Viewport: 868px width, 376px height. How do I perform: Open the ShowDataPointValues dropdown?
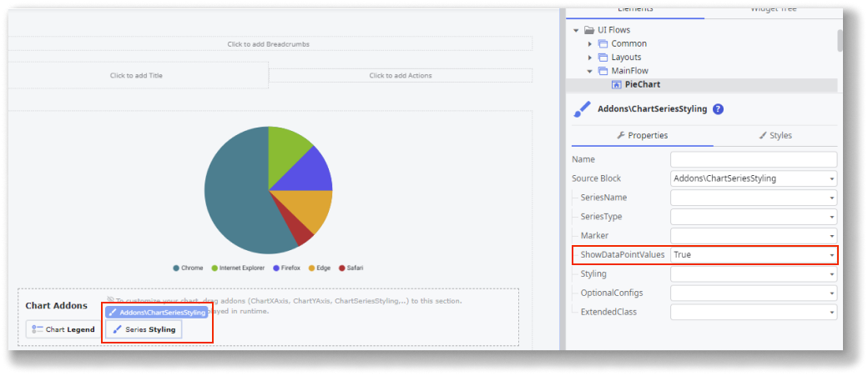point(831,255)
